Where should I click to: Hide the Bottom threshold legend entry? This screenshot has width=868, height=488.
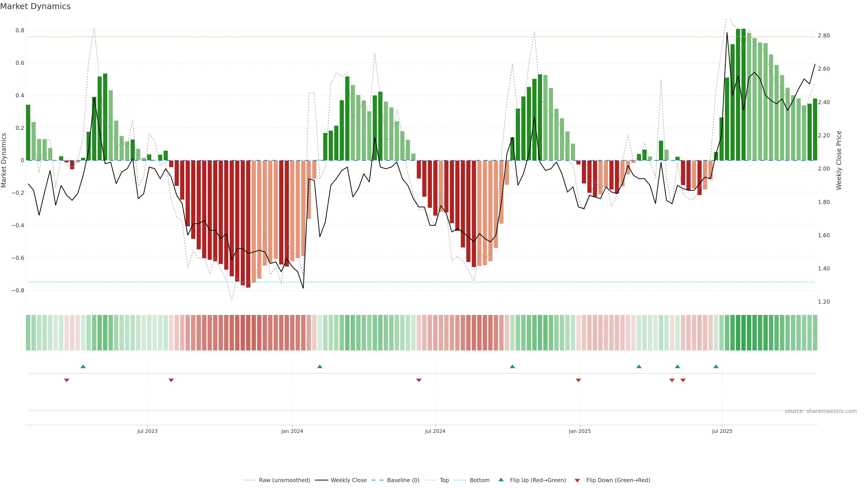479,480
